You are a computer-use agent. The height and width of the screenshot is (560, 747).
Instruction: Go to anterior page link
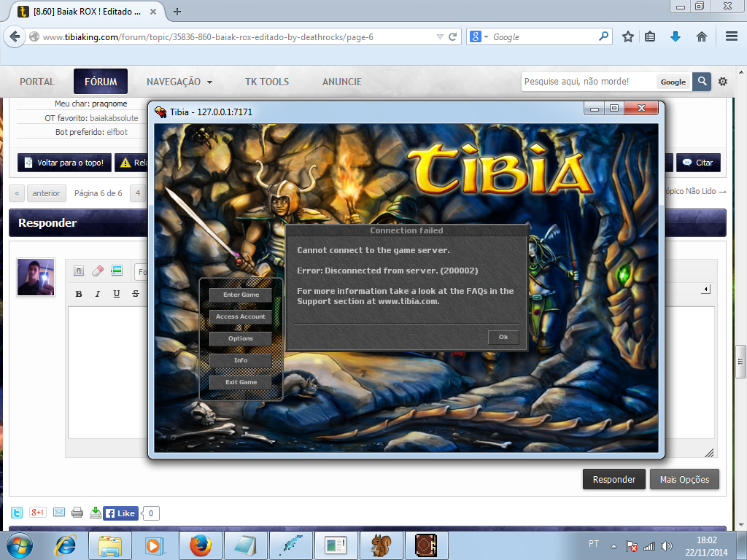[46, 192]
